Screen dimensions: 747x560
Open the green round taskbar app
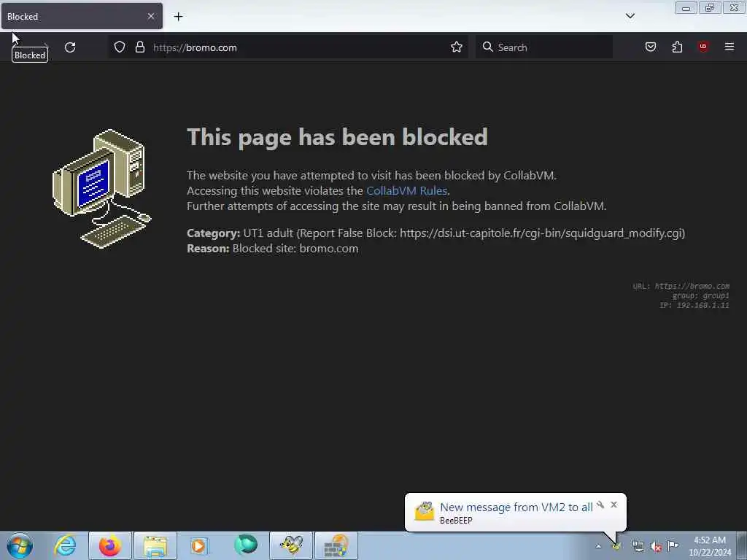click(245, 545)
